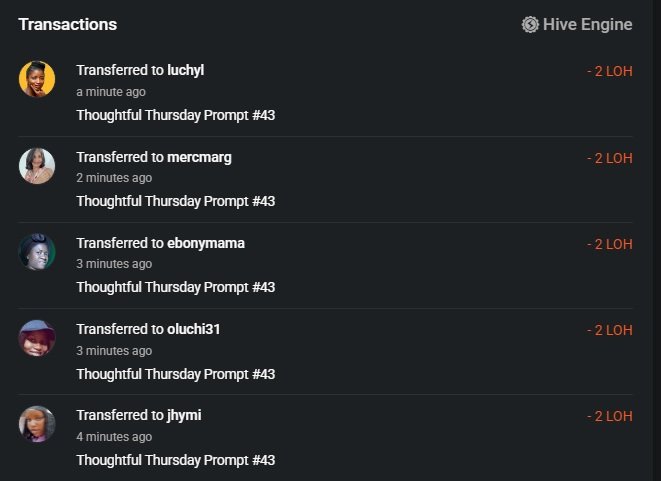The height and width of the screenshot is (481, 661).
Task: Open jhymi's profile avatar
Action: 37,424
